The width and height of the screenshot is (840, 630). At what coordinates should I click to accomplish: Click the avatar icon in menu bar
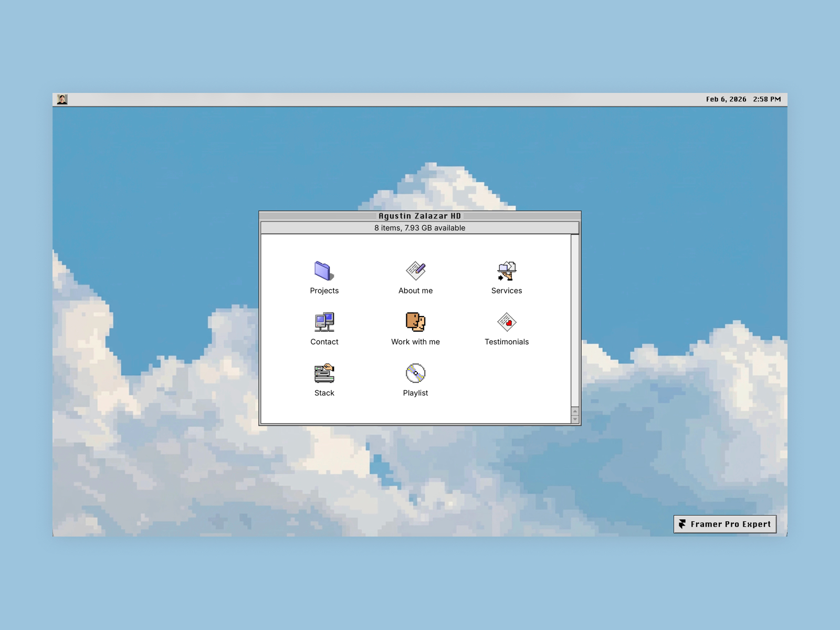pos(62,99)
